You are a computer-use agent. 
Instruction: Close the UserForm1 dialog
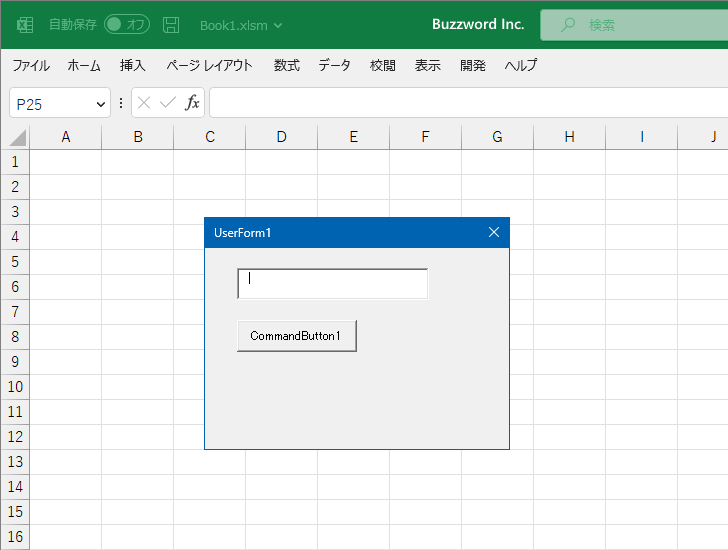[494, 232]
